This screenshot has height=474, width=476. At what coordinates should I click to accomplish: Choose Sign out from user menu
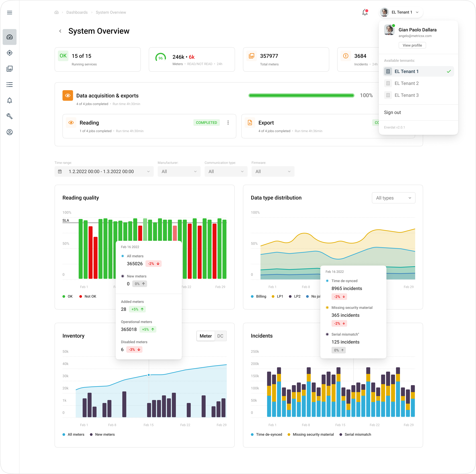(x=392, y=112)
